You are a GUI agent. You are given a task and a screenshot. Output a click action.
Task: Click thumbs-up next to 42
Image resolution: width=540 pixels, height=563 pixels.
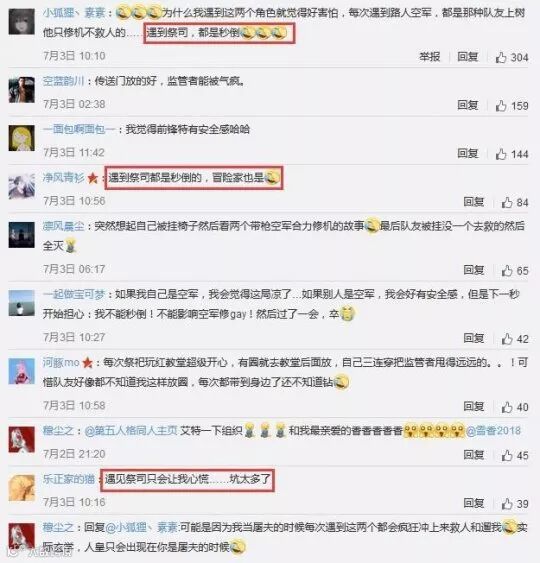coord(507,339)
